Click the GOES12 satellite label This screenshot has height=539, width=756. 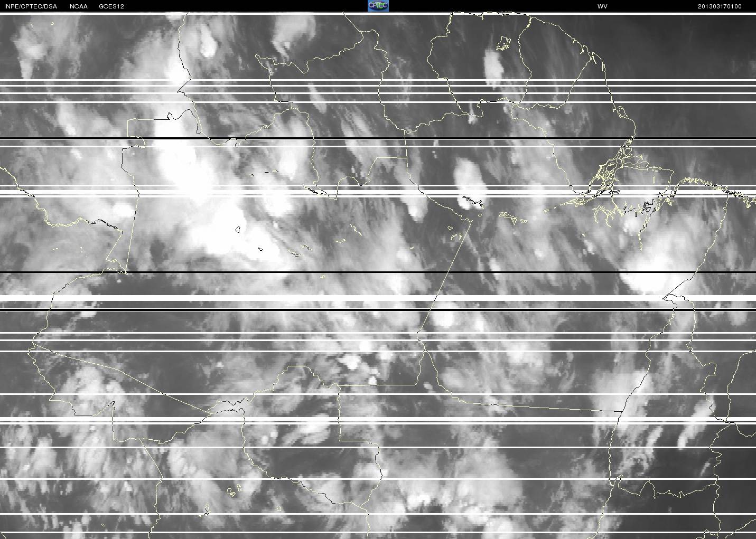111,6
